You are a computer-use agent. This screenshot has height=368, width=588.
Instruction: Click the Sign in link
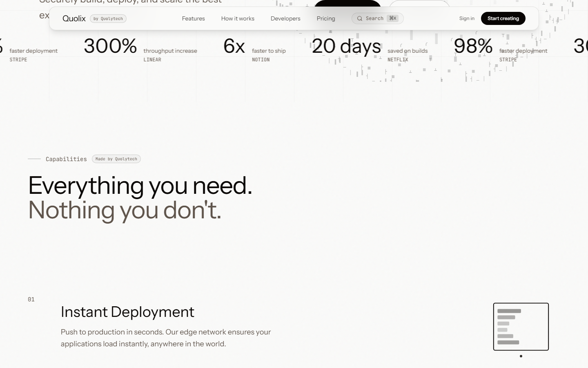pos(467,18)
